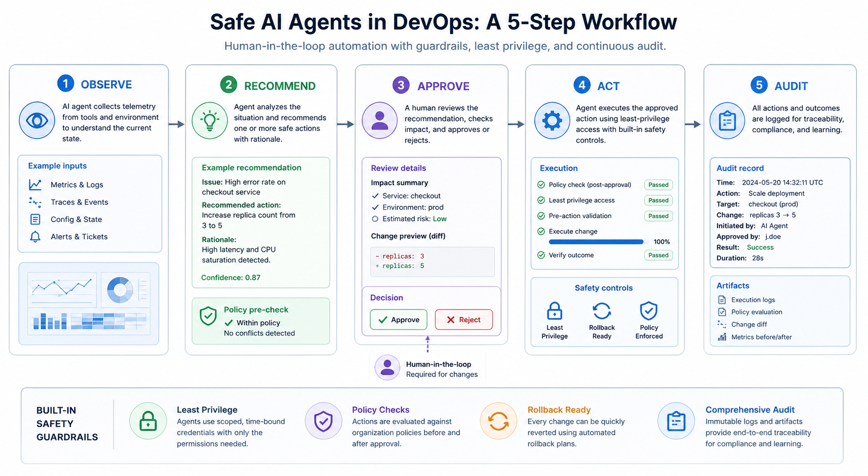Viewport: 868px width, 476px height.
Task: Click the Policy Enforced shield in Safety controls
Action: point(649,311)
